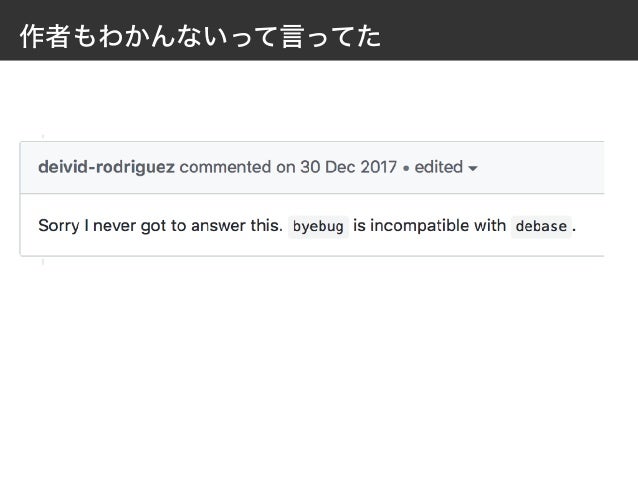Image resolution: width=638 pixels, height=479 pixels.
Task: Click the word Sorry in the comment
Action: tap(59, 226)
